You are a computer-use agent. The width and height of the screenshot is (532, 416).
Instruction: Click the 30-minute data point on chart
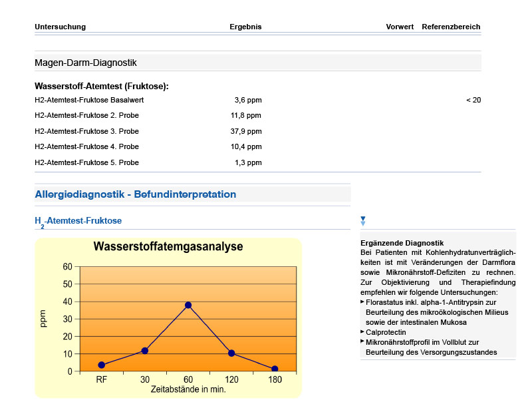145,351
